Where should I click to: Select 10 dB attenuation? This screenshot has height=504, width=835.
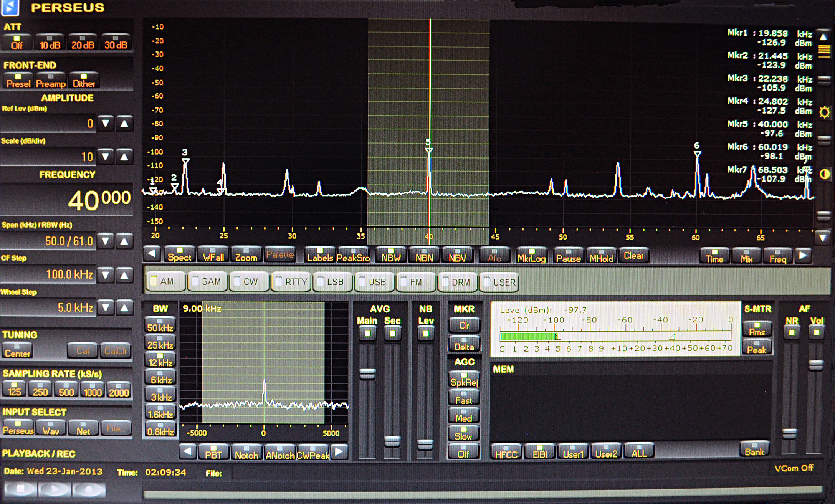[50, 43]
